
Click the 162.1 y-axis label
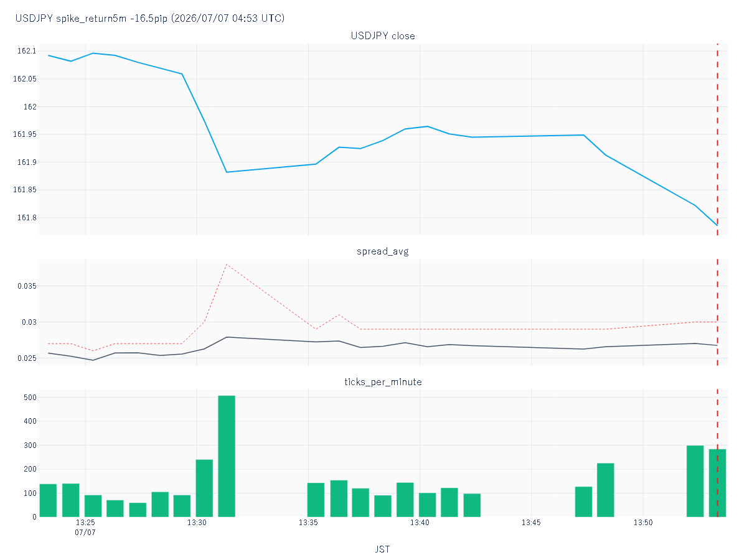click(x=26, y=51)
